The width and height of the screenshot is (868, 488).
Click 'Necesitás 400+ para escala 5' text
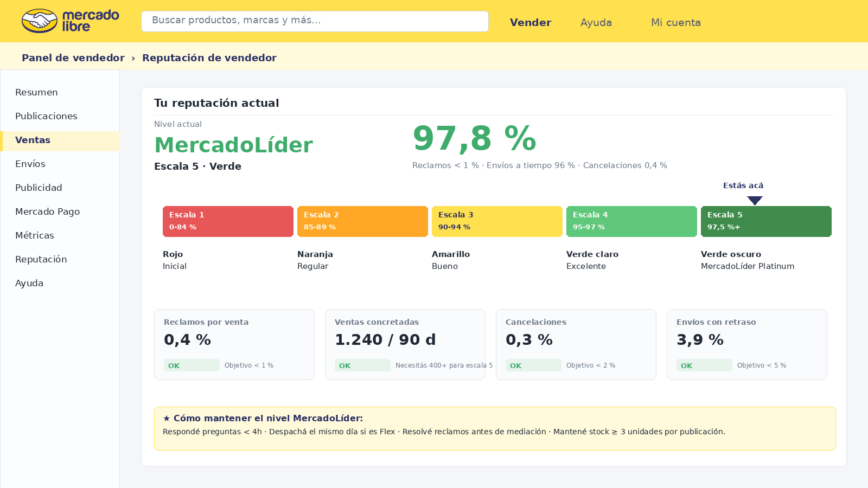(x=444, y=365)
